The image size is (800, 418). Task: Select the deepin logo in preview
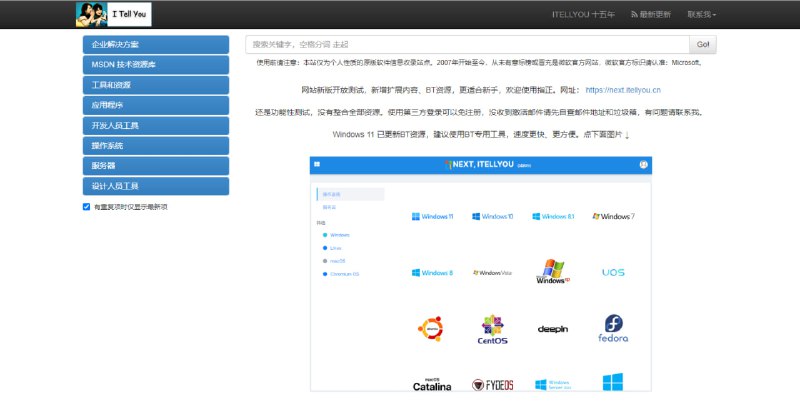[x=553, y=328]
